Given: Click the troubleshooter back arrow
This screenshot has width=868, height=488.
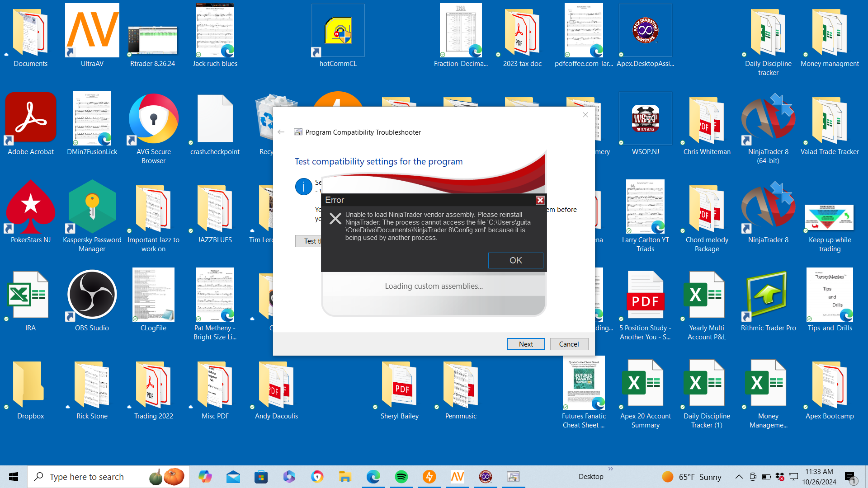Looking at the screenshot, I should tap(281, 132).
